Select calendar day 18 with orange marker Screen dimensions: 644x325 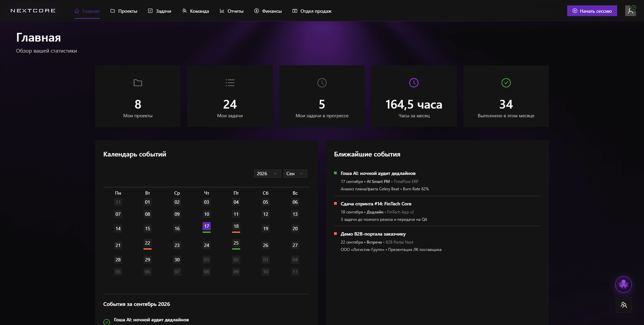click(x=236, y=226)
